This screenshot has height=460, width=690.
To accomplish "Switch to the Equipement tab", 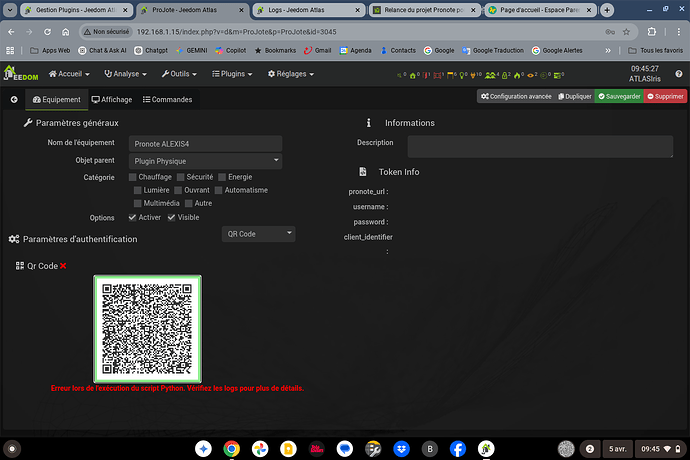I will tap(57, 100).
